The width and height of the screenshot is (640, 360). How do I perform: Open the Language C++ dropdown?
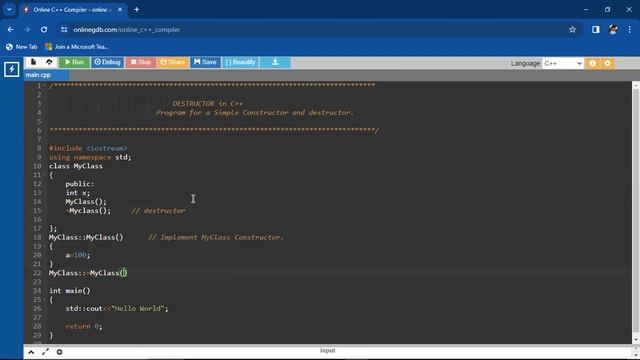click(563, 63)
